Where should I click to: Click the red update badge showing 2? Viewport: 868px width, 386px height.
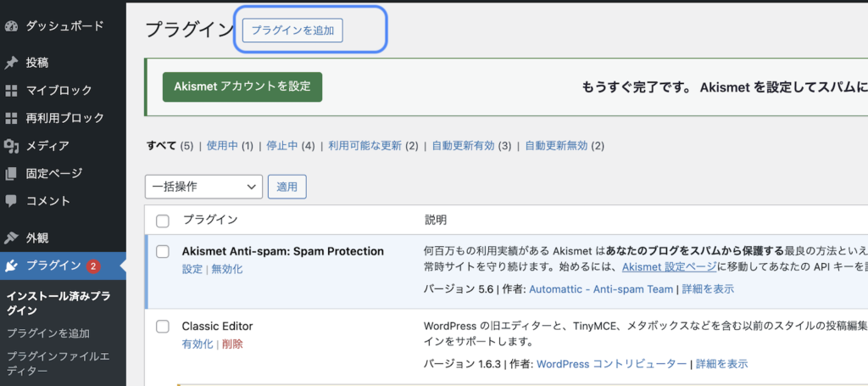point(92,266)
